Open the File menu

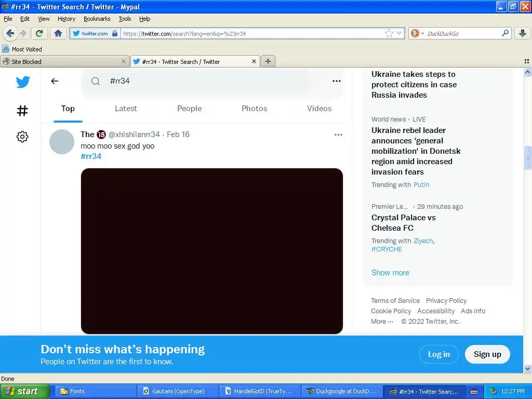(8, 19)
